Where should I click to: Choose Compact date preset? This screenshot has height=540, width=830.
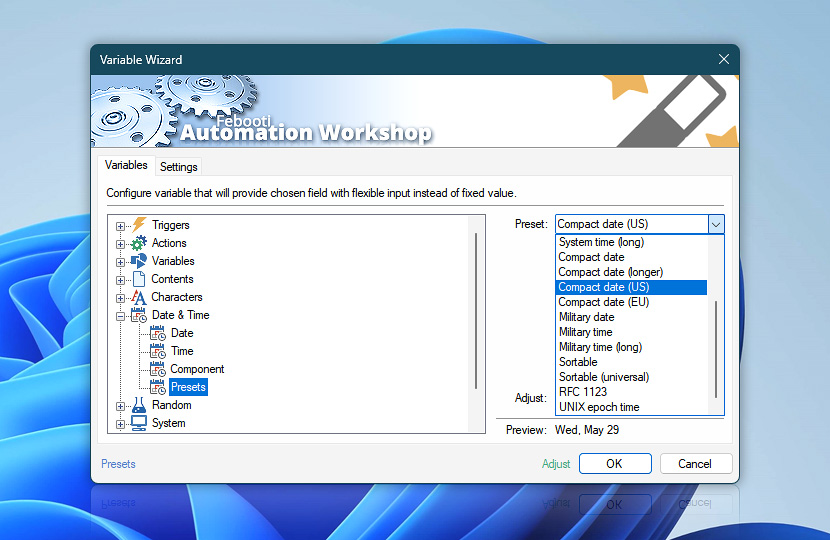pyautogui.click(x=632, y=257)
